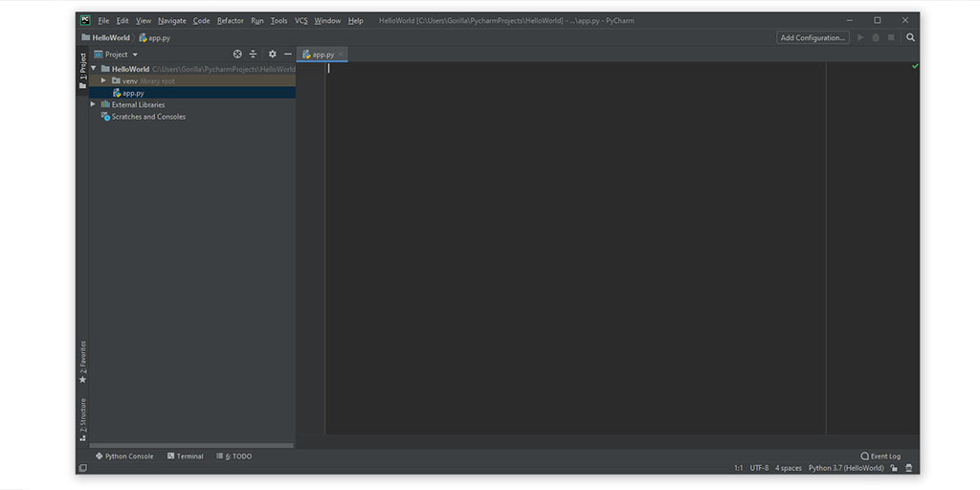
Task: Select the HelloWorld project root
Action: tap(192, 69)
